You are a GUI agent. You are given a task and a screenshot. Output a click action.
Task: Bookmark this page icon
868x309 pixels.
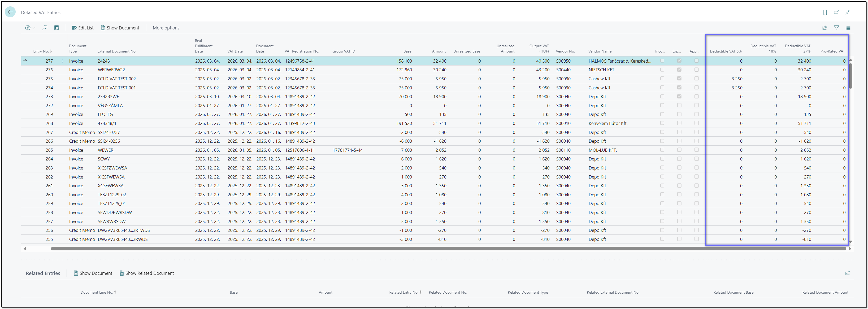click(x=825, y=12)
